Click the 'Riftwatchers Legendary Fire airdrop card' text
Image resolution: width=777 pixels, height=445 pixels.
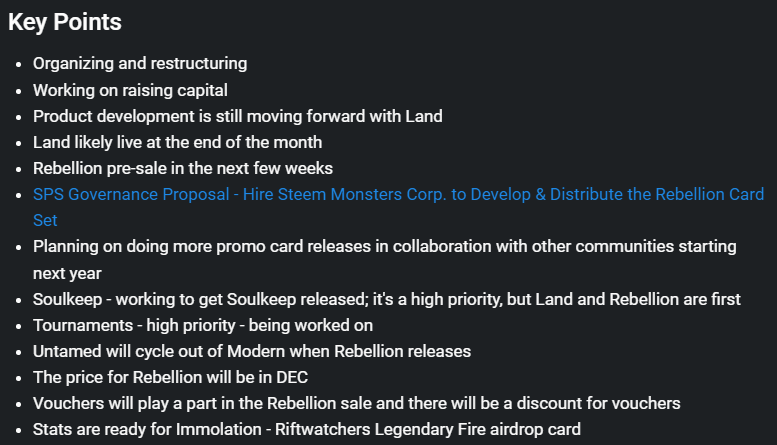pos(428,429)
